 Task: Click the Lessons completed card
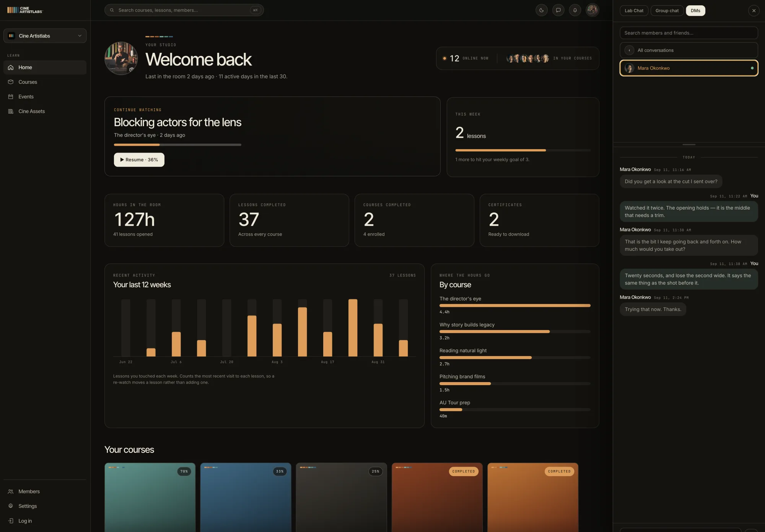[289, 220]
